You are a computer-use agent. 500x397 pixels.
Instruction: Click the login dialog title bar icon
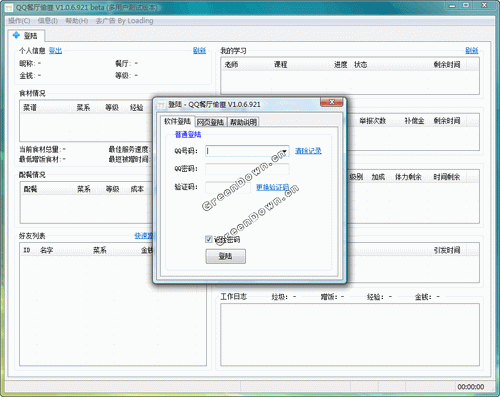coord(162,105)
